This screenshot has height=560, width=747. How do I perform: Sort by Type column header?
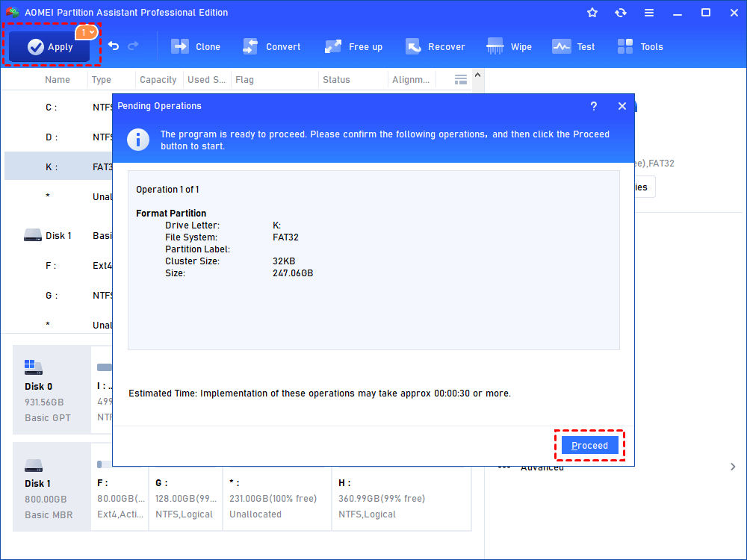pos(102,80)
